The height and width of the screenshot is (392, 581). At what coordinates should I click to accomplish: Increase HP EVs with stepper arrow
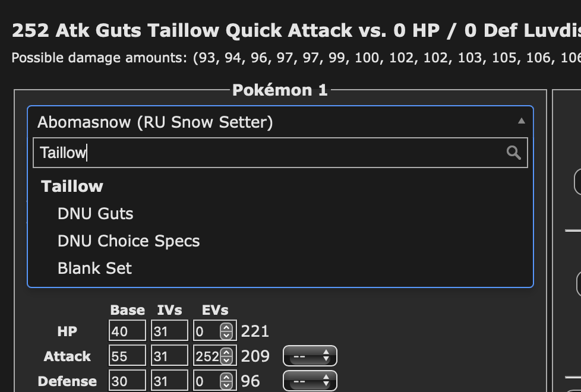tap(226, 327)
